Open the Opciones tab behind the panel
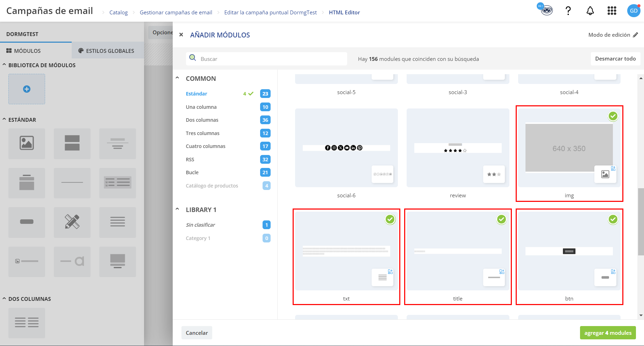Screen dimensions: 644x346 (161, 32)
